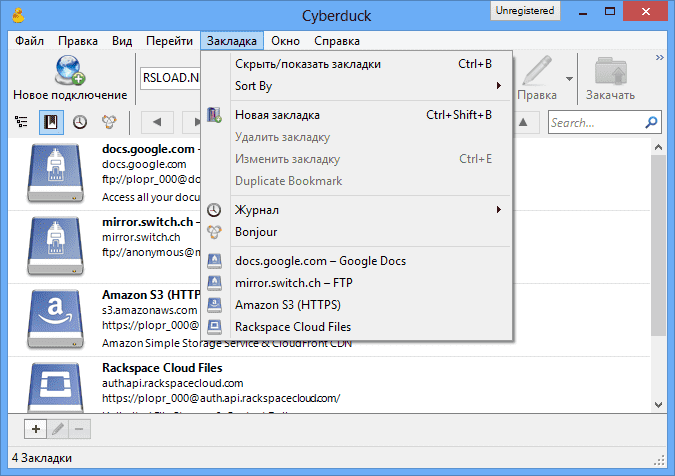Click the Unregistered button in title bar
The image size is (675, 476).
(x=526, y=11)
